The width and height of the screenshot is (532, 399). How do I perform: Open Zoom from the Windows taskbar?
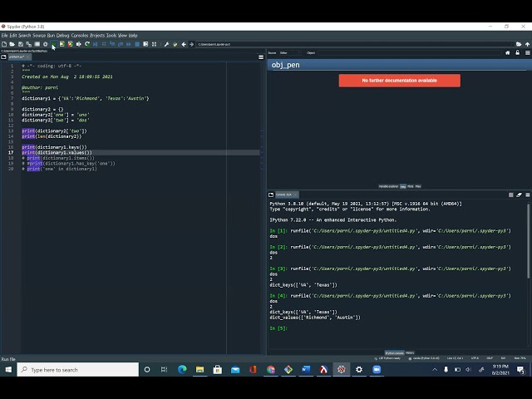coord(377,369)
